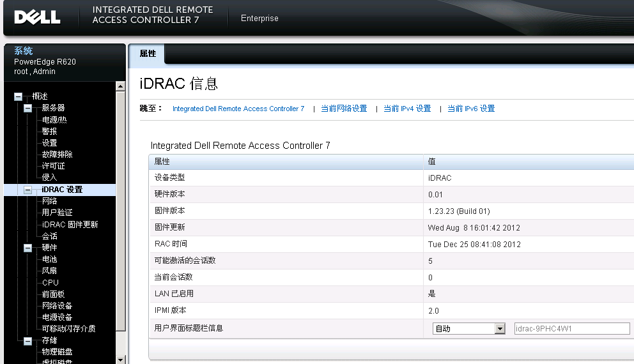Image resolution: width=634 pixels, height=364 pixels.
Task: Click the 固件版本 value 1.23.23 (Build 01)
Action: (459, 211)
